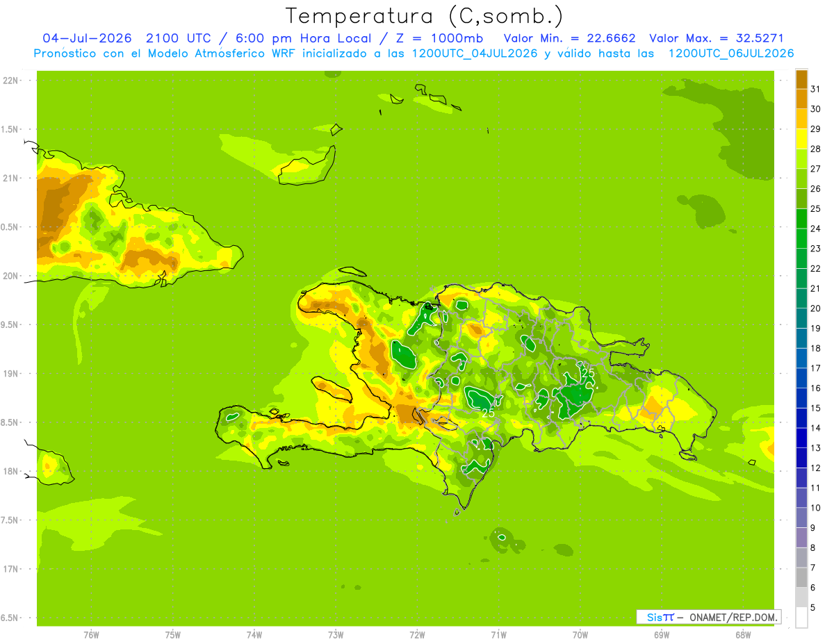Click the legend value "26"
The image size is (834, 644).
pos(815,189)
